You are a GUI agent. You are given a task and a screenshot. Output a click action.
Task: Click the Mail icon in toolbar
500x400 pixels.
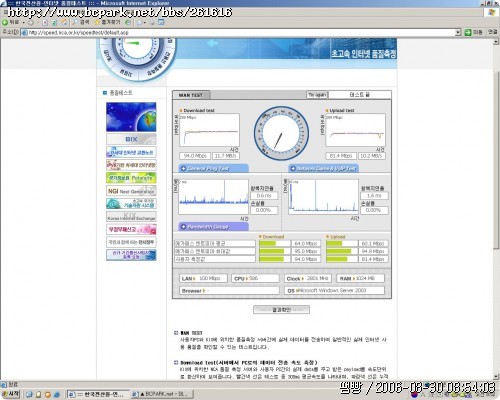pyautogui.click(x=139, y=23)
